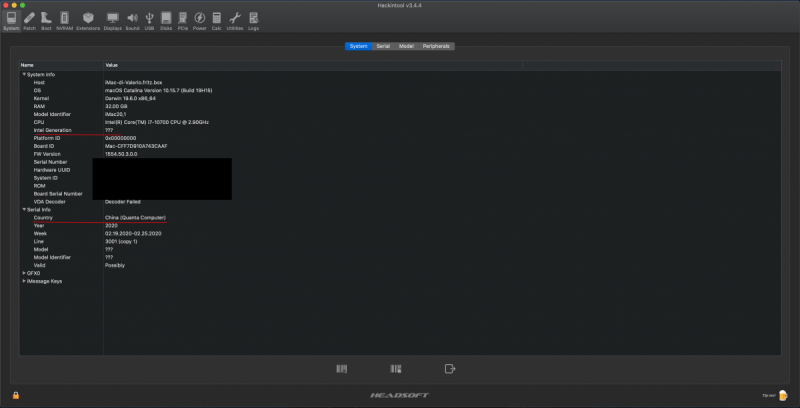This screenshot has width=800, height=408.
Task: Select the Kernel row
Action: [x=400, y=98]
